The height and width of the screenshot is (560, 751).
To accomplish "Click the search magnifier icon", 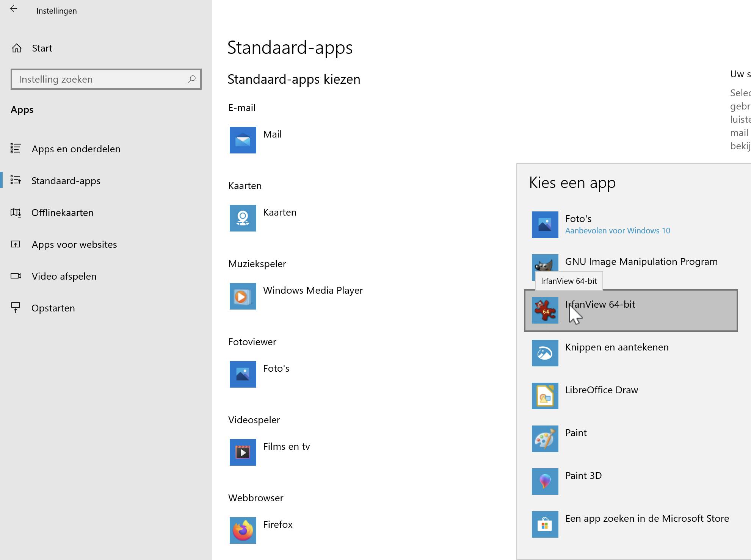I will tap(191, 79).
